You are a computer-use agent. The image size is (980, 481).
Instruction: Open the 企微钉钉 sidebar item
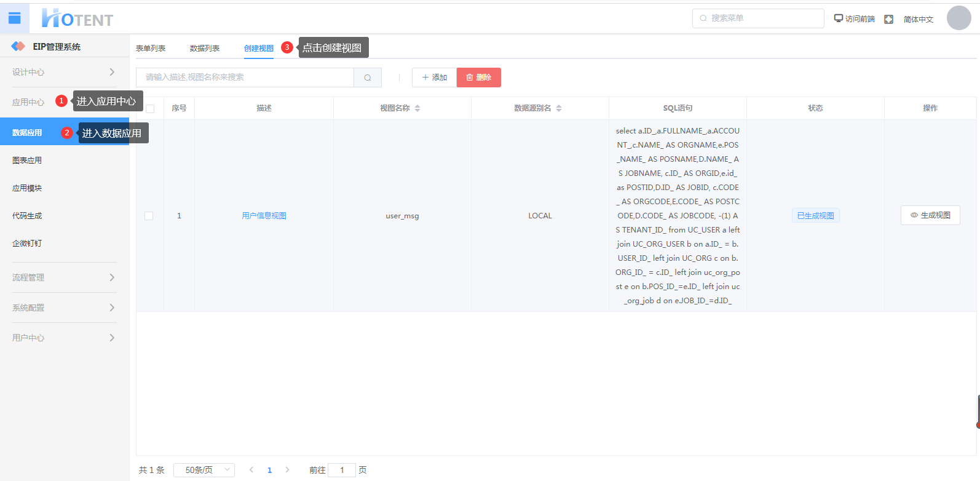point(64,244)
